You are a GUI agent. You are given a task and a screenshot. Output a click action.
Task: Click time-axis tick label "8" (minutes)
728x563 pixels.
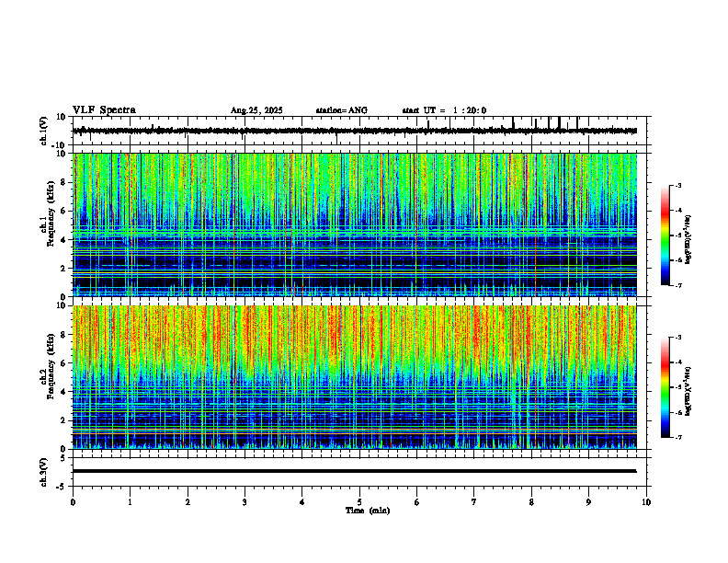point(531,502)
